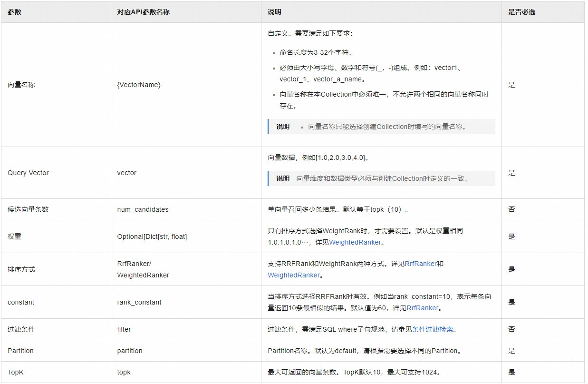588x384 pixels.
Task: Click the rank_constant API parameter text
Action: (139, 302)
